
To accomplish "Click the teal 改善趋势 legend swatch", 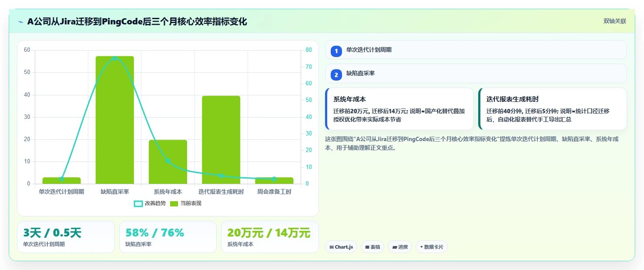I will pyautogui.click(x=138, y=204).
